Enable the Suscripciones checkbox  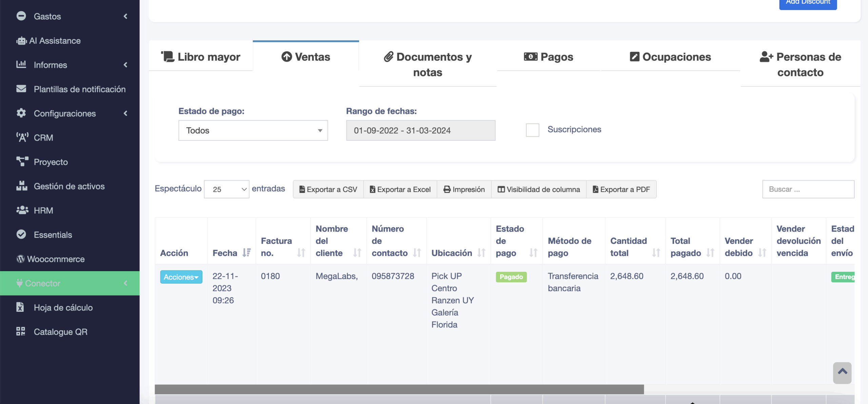pyautogui.click(x=532, y=130)
